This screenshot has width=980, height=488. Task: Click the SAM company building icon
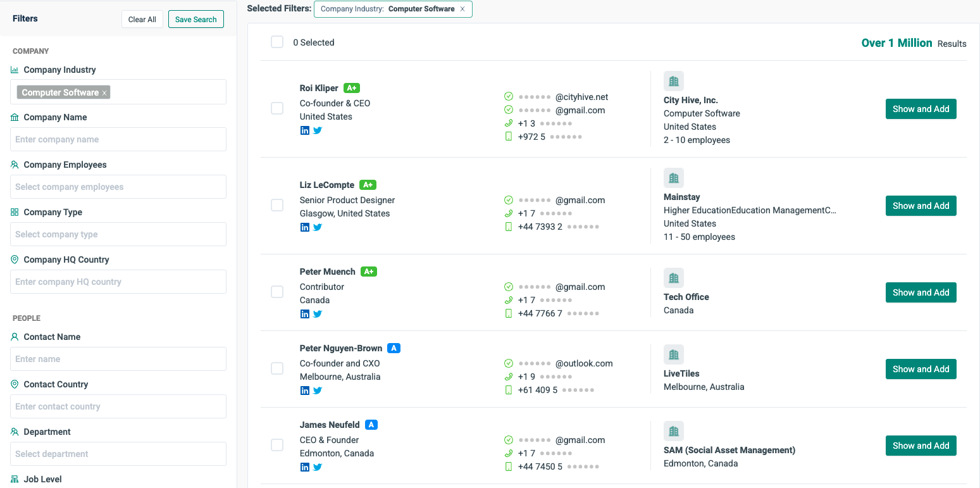[674, 431]
